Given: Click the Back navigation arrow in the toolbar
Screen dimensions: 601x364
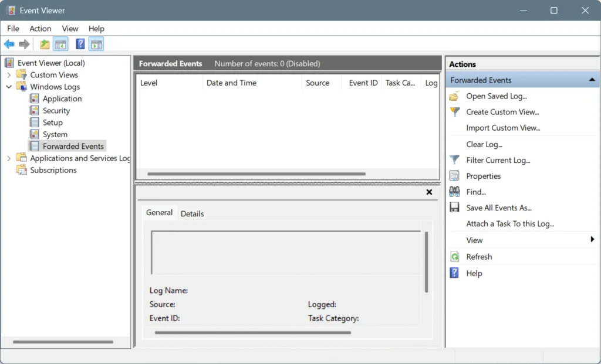Looking at the screenshot, I should pyautogui.click(x=9, y=43).
